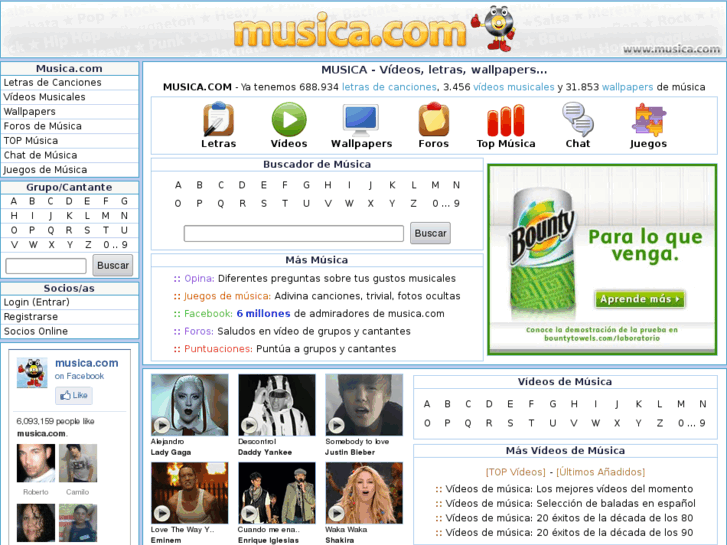The width and height of the screenshot is (727, 545).
Task: Click the Top Música red bars icon
Action: [x=506, y=121]
